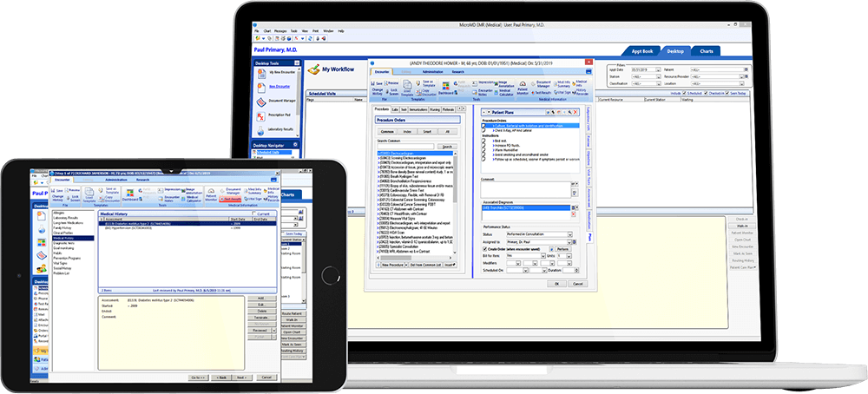The width and height of the screenshot is (868, 394).
Task: Open Encounter Notes in laptop encounter ribbon
Action: point(483,92)
